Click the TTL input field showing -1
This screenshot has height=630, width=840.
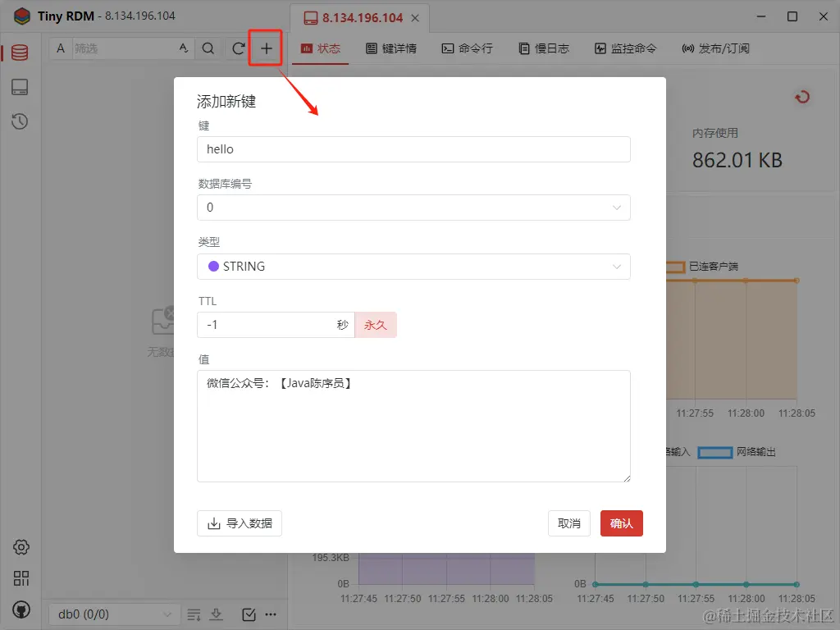276,325
